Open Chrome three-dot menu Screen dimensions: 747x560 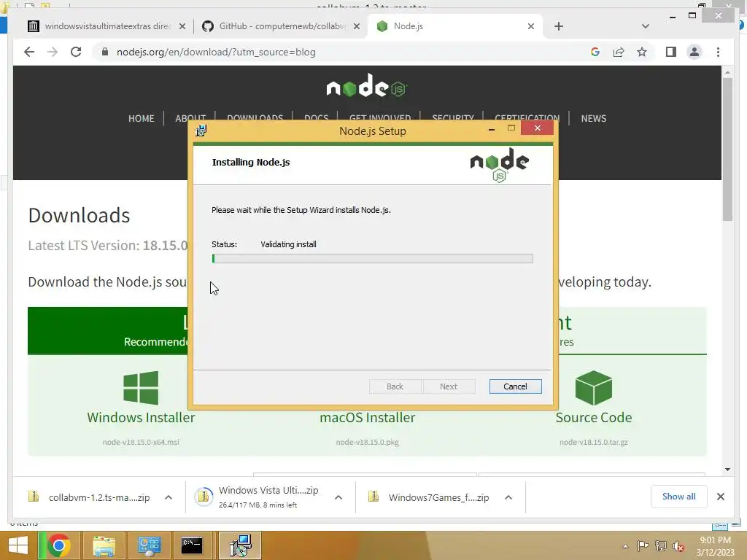click(x=718, y=52)
